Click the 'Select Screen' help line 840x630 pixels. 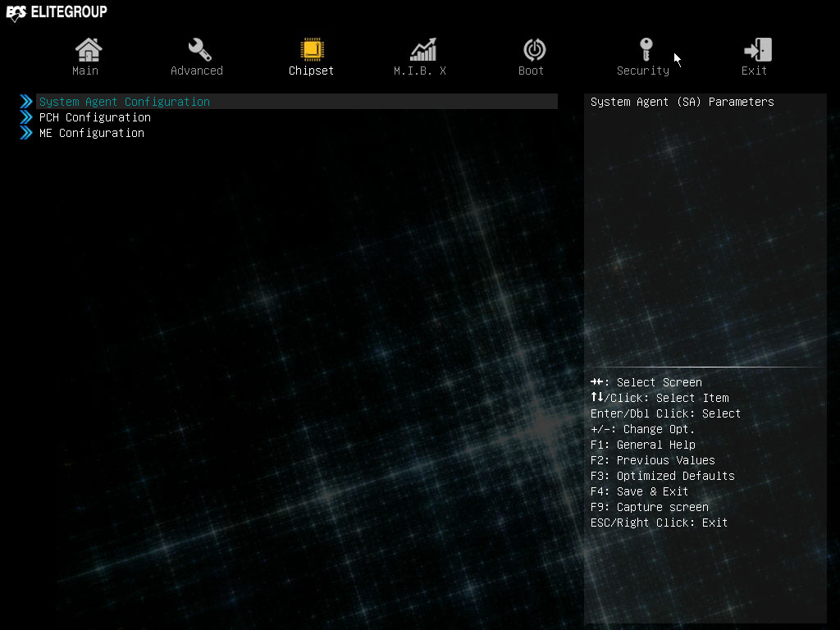pos(646,382)
